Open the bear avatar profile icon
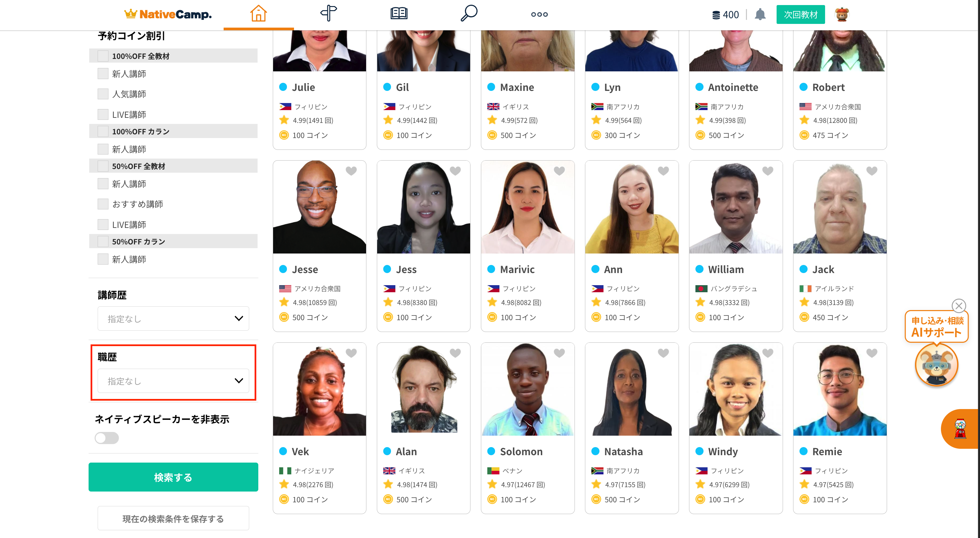This screenshot has height=538, width=980. point(842,14)
